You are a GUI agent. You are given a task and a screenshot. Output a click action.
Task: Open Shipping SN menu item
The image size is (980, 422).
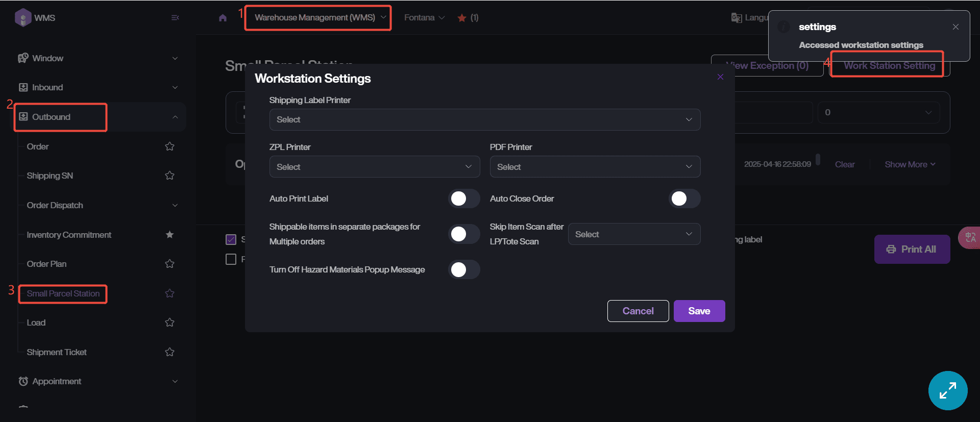pos(50,176)
